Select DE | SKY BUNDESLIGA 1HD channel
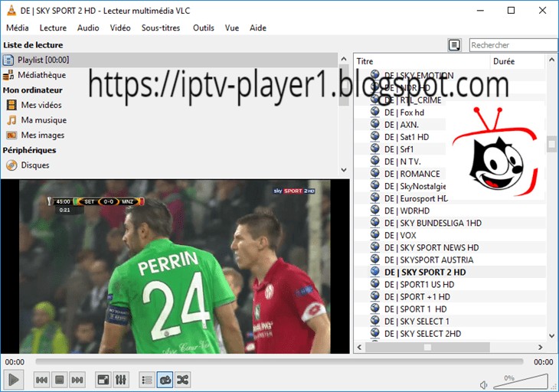 pos(433,223)
